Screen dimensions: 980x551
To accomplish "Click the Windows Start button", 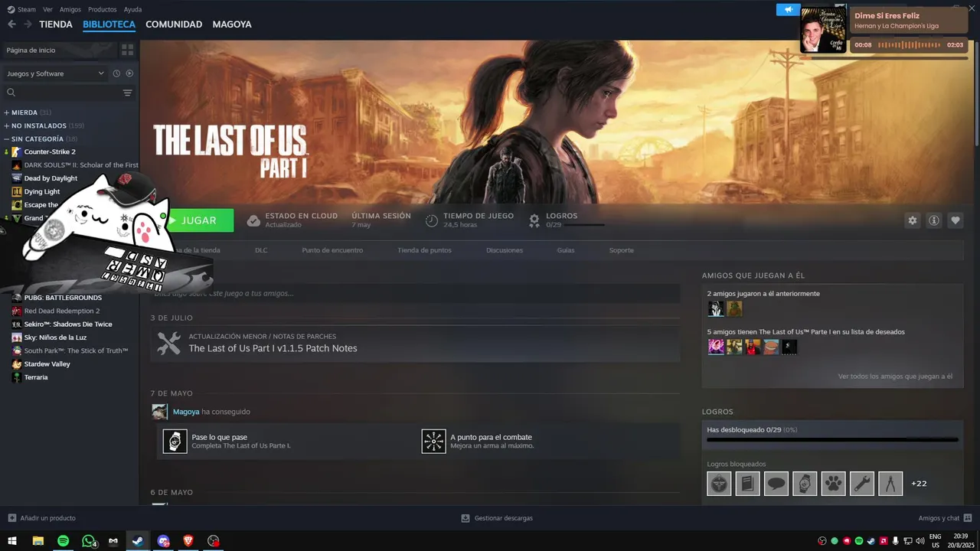I will [12, 540].
